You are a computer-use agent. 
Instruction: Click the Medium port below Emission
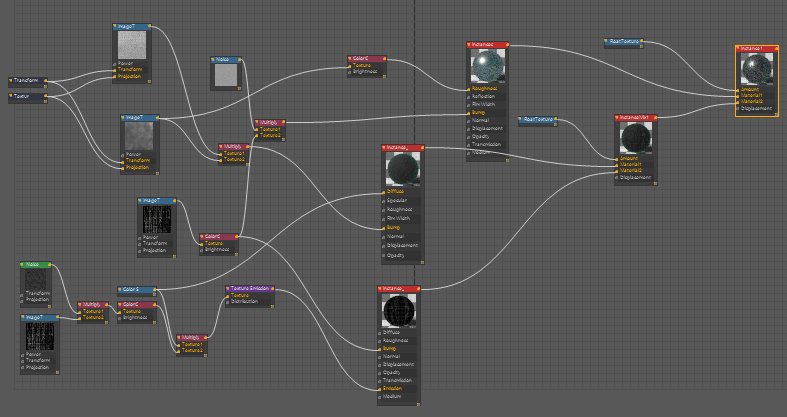[x=379, y=397]
